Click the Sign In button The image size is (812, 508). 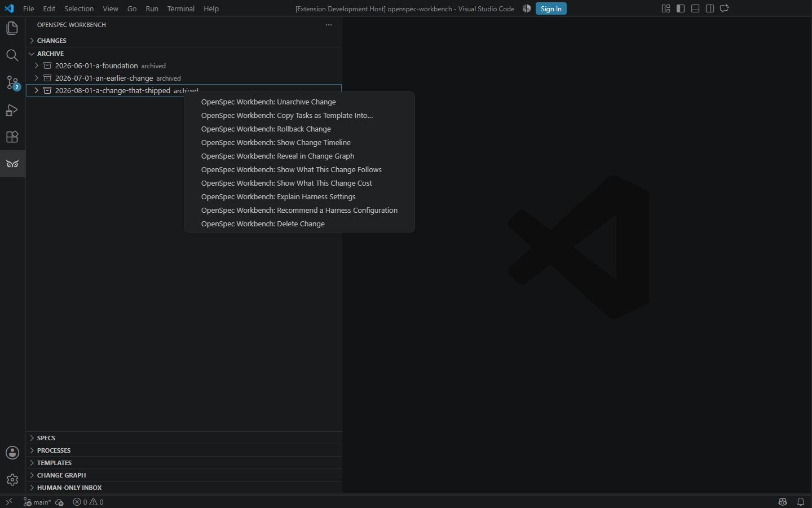pos(551,8)
